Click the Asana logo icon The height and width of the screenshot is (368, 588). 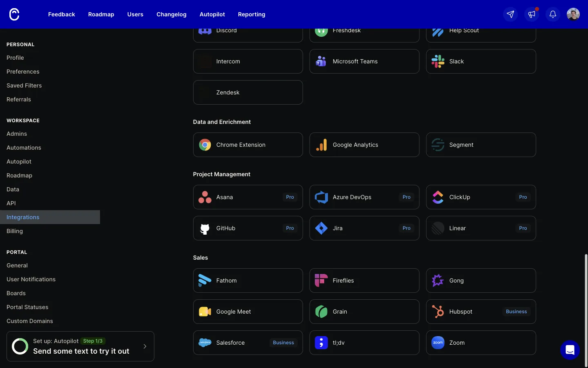[x=205, y=197]
